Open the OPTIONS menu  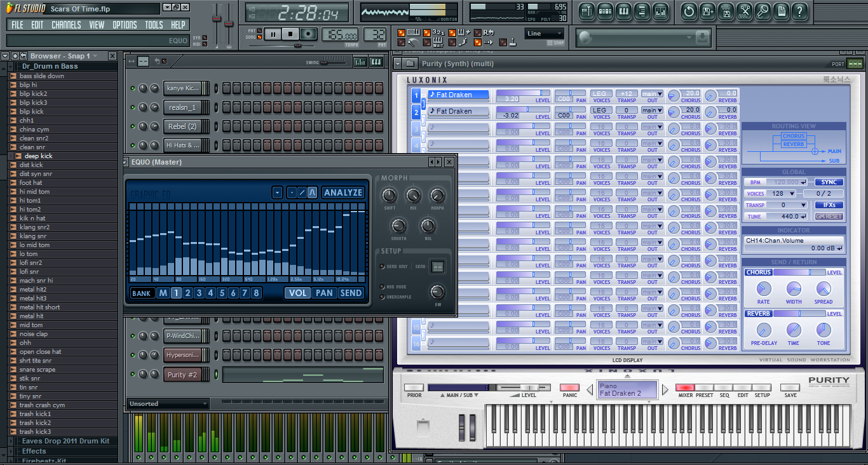125,25
